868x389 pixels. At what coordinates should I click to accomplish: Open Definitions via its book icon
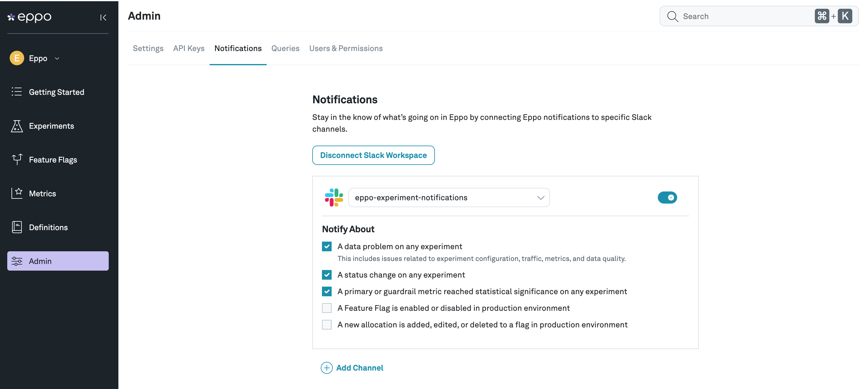click(17, 227)
